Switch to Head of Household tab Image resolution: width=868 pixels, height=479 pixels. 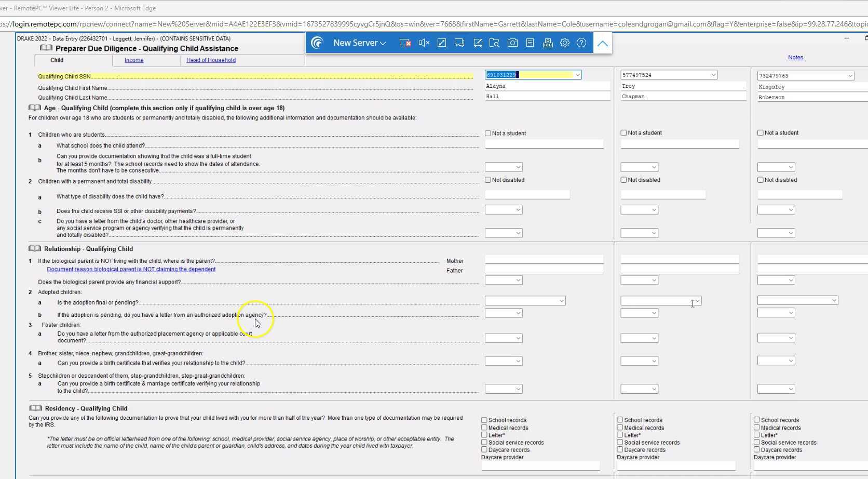click(x=211, y=60)
